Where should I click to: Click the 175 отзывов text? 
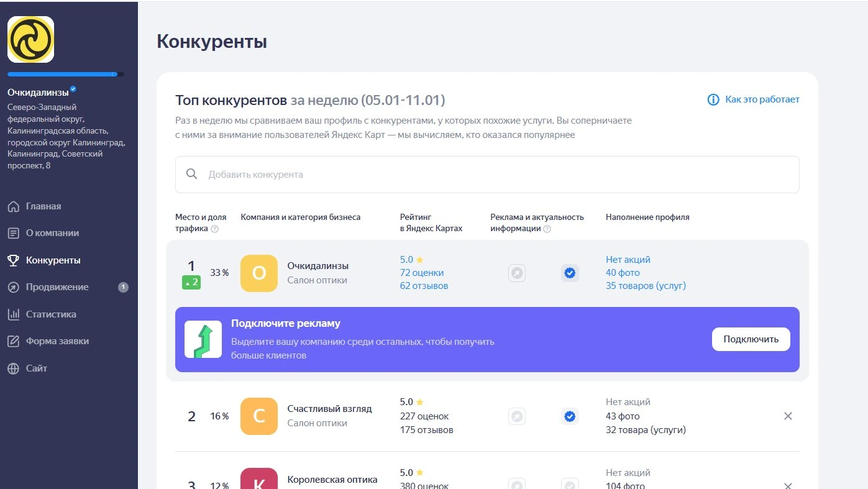pyautogui.click(x=427, y=430)
